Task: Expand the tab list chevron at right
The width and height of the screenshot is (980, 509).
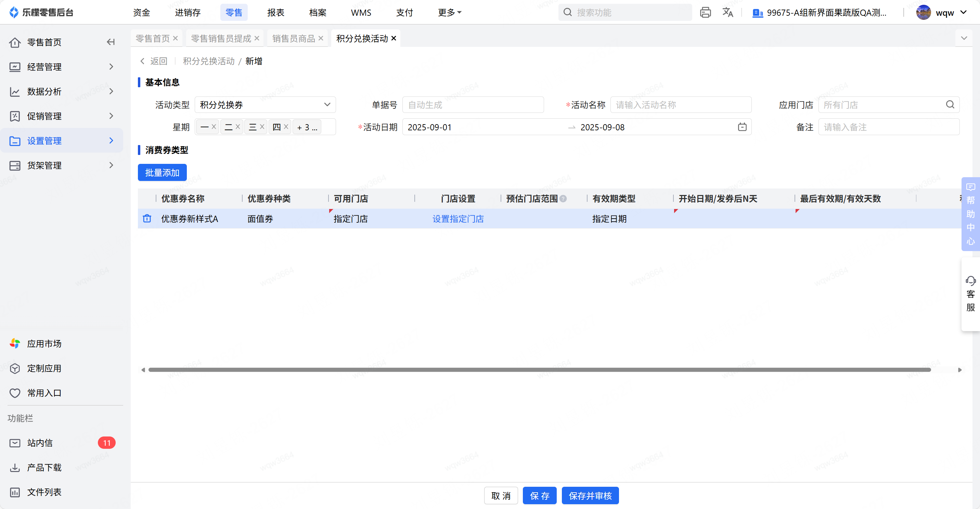Action: click(x=964, y=38)
